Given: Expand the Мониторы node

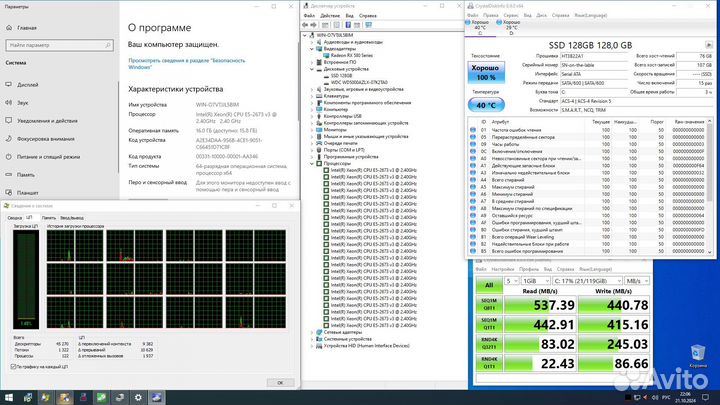Looking at the screenshot, I should (x=312, y=130).
